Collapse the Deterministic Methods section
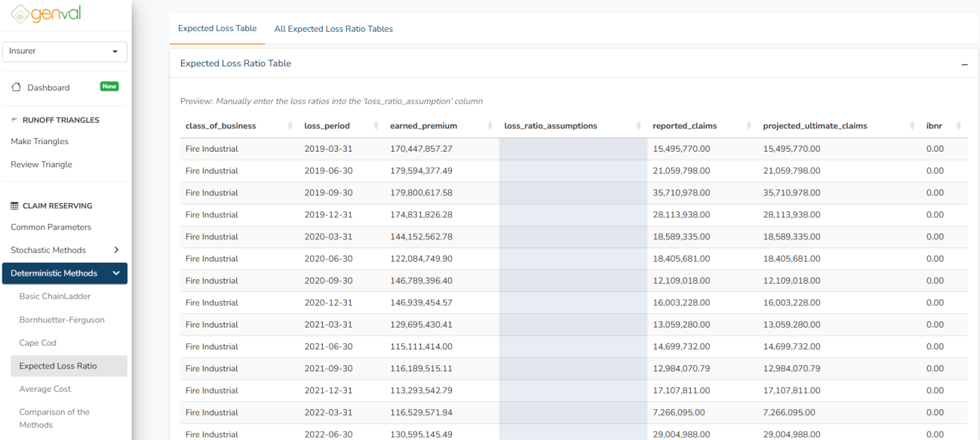 click(115, 273)
